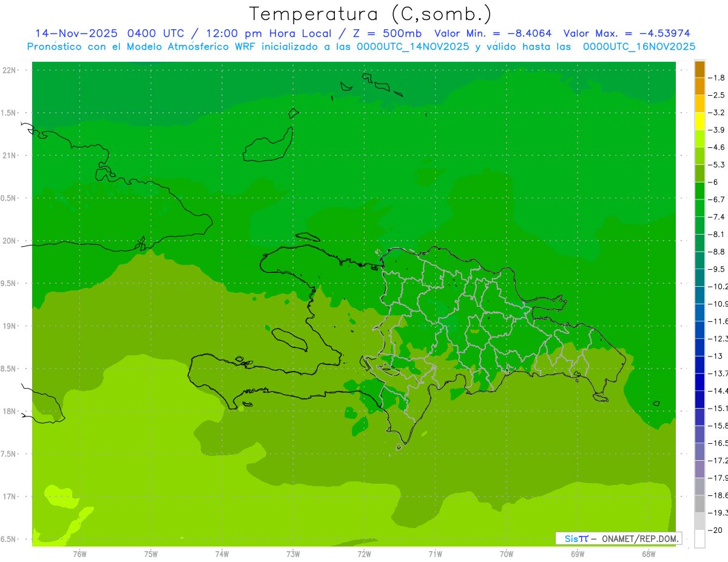Click the '-3.2' colorbar label
This screenshot has height=562, width=728.
tap(717, 113)
